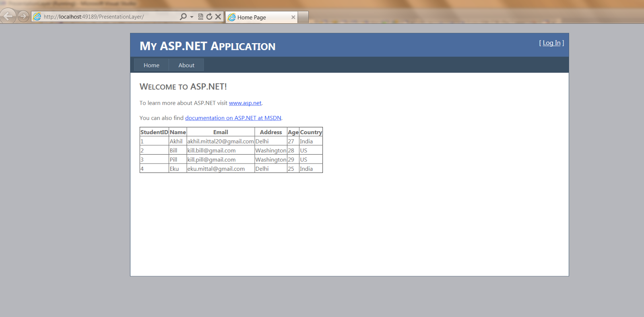Close the Home Page tab

pos(293,17)
